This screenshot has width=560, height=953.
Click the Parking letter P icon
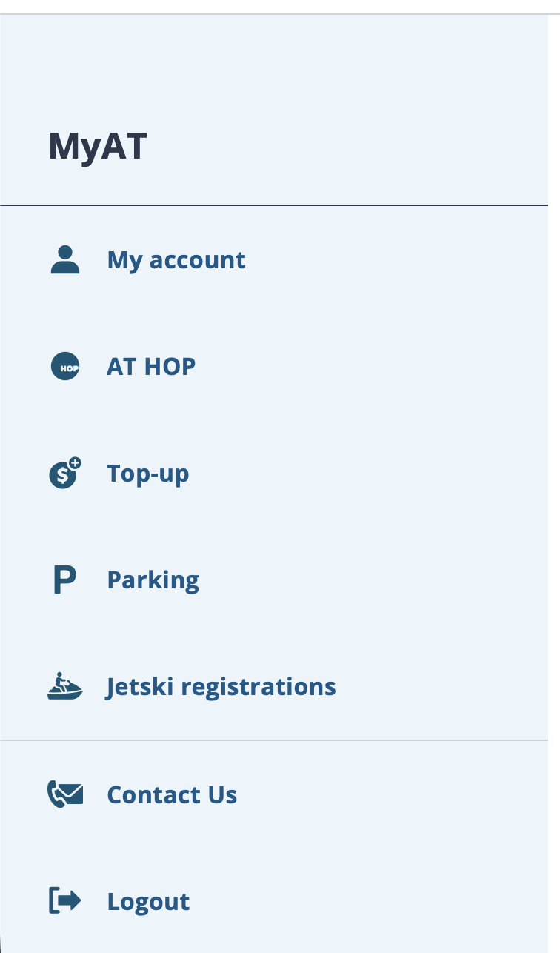65,580
